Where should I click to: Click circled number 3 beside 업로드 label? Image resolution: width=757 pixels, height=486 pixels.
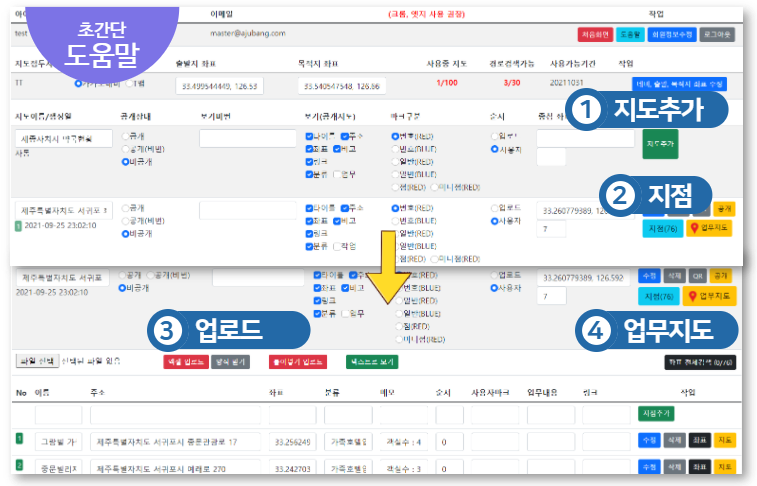coord(169,328)
